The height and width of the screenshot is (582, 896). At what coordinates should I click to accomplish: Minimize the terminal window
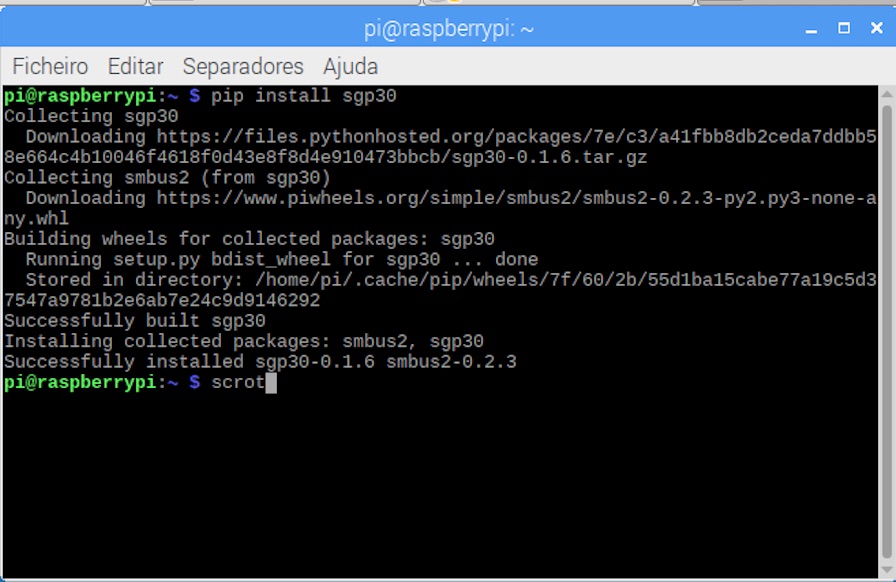pyautogui.click(x=811, y=29)
